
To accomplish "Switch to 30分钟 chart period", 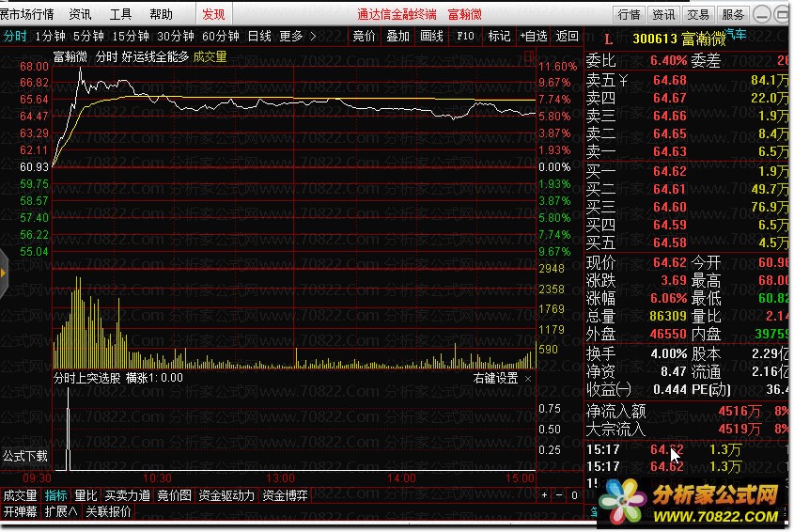I will pyautogui.click(x=175, y=36).
